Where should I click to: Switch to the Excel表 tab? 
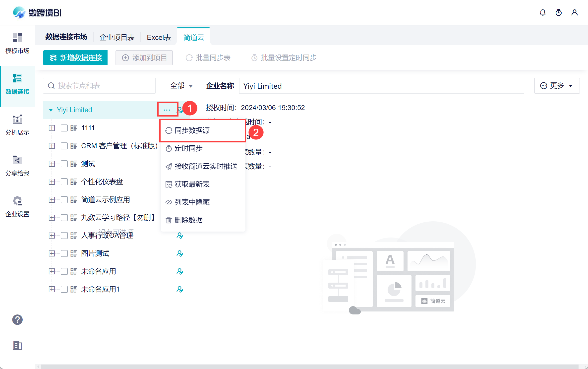coord(159,37)
